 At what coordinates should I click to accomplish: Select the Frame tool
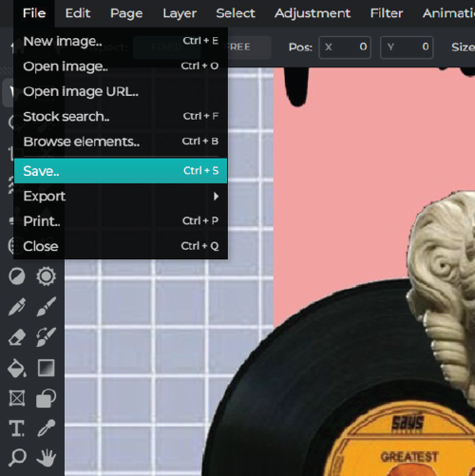click(17, 398)
